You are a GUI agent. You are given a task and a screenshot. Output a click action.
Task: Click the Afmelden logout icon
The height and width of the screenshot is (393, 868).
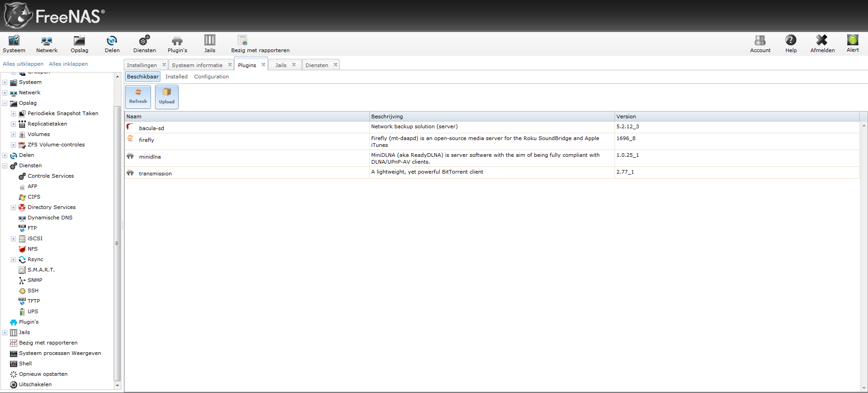[x=822, y=44]
